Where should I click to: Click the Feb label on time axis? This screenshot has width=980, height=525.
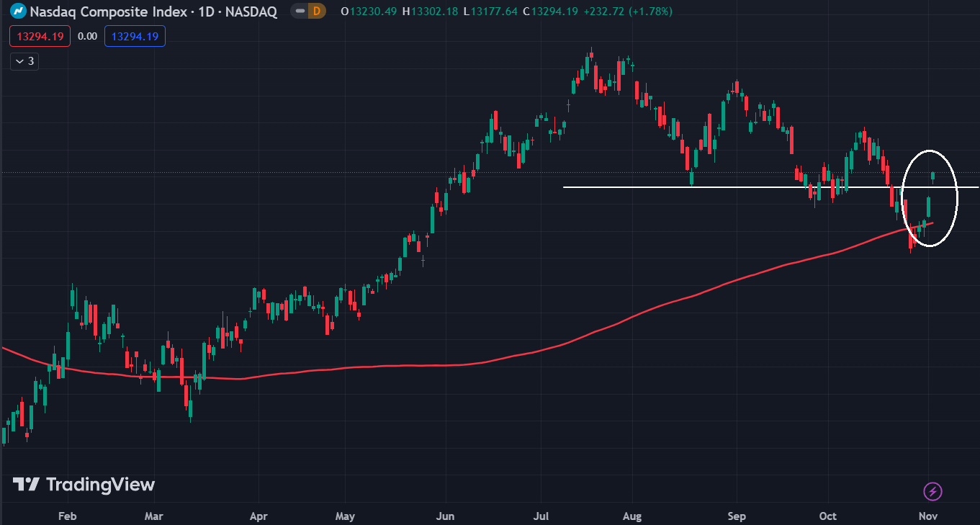click(66, 516)
